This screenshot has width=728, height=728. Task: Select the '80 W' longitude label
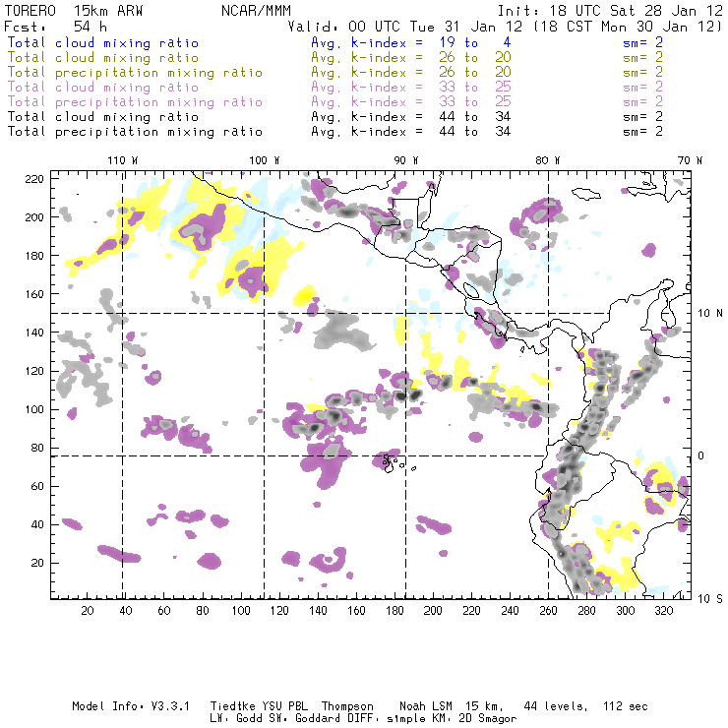(547, 160)
